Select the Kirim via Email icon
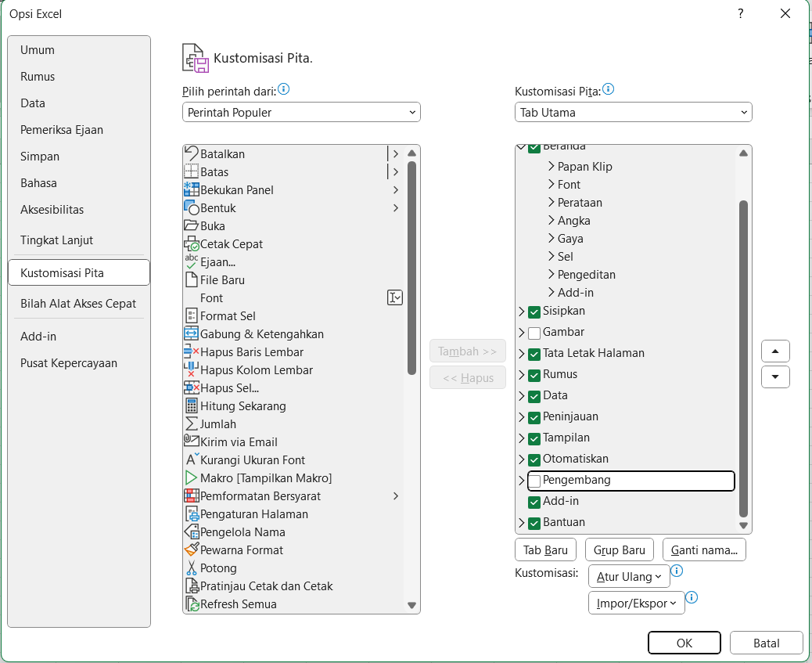Viewport: 812px width, 663px height. 192,441
